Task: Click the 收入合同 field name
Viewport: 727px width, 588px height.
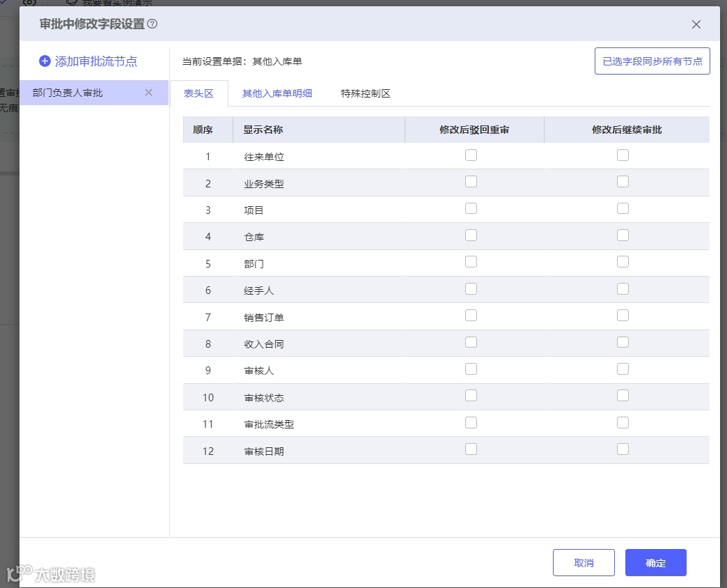Action: click(264, 344)
